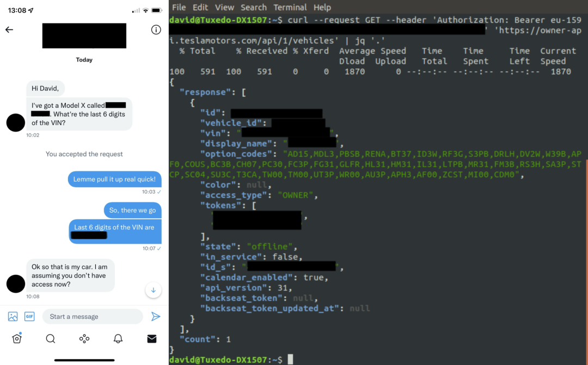Tap the sender avatar beside the 10:02 message
Image resolution: width=588 pixels, height=365 pixels.
pos(16,122)
